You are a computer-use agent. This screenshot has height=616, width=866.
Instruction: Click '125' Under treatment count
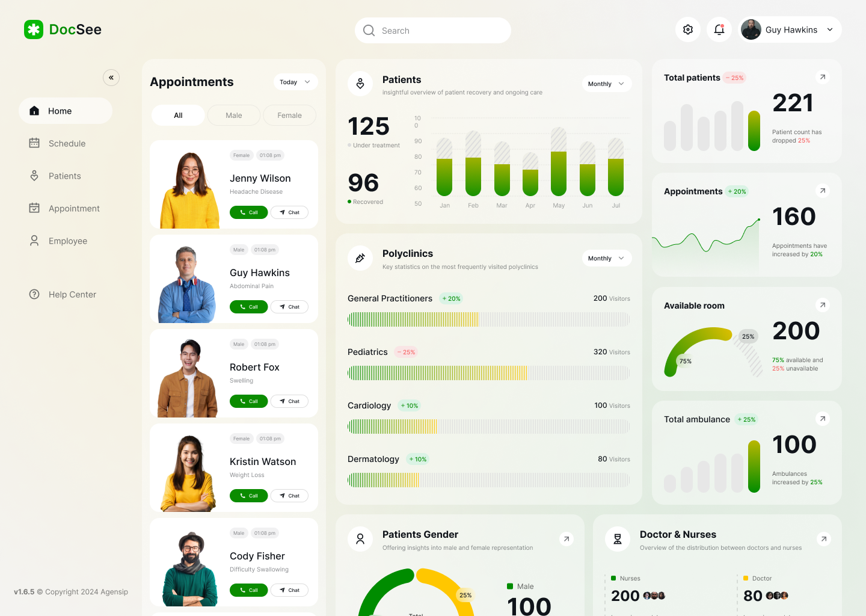click(x=369, y=126)
